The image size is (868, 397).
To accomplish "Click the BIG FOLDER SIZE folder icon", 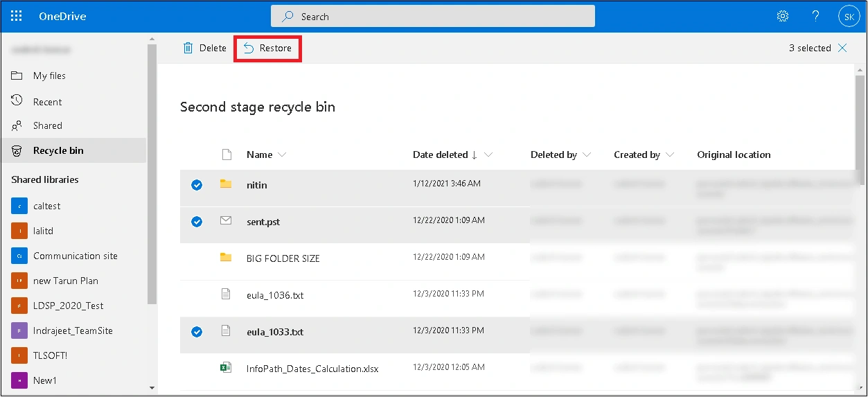I will [225, 258].
